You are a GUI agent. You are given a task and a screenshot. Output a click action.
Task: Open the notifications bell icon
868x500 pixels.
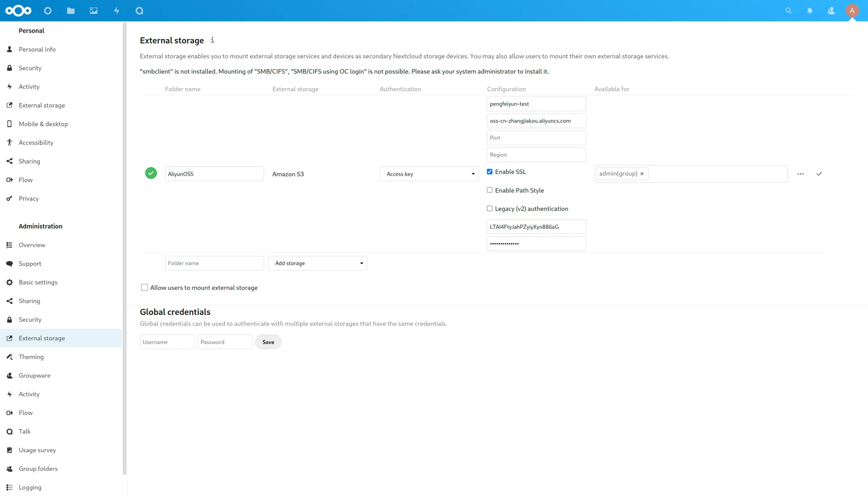coord(810,11)
